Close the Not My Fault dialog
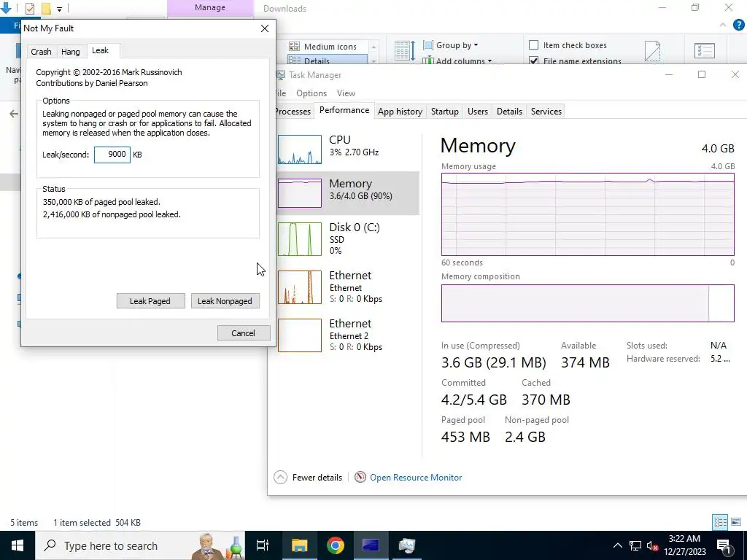 click(x=265, y=28)
